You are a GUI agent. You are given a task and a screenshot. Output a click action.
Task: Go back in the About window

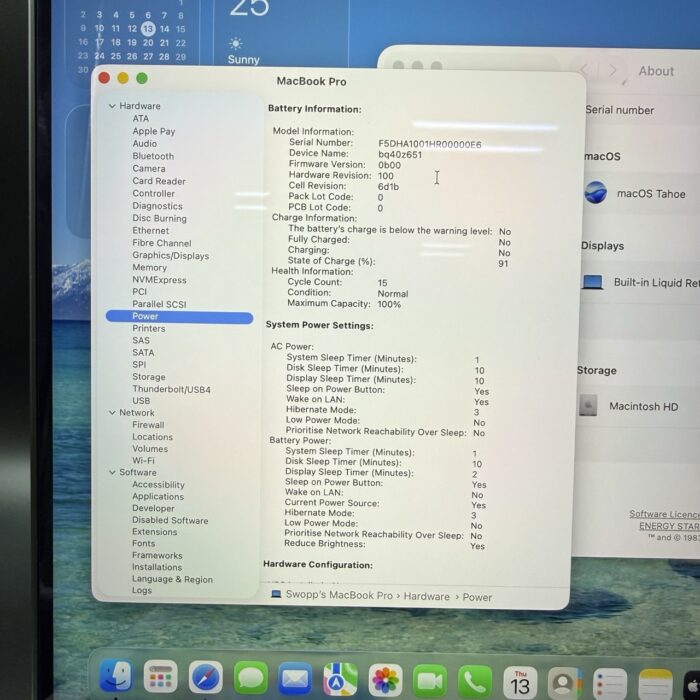coord(584,70)
